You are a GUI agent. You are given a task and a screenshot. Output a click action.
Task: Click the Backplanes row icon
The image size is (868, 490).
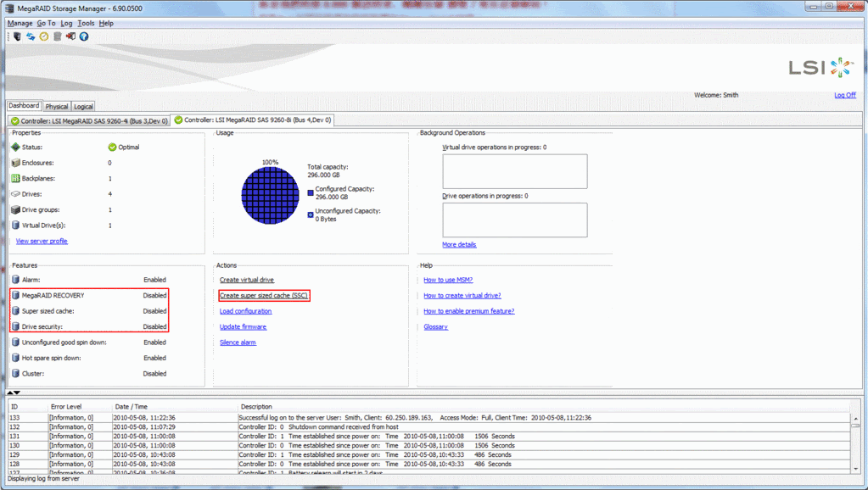click(15, 178)
